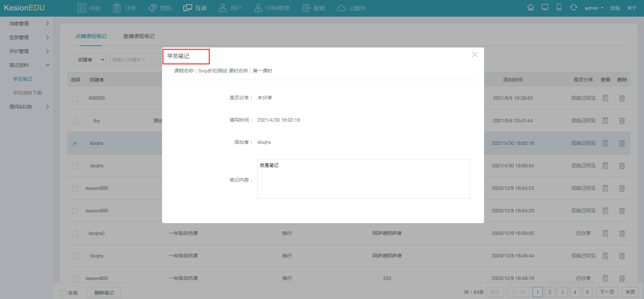View the note created by 656565
Image resolution: width=644 pixels, height=299 pixels.
coord(605,98)
